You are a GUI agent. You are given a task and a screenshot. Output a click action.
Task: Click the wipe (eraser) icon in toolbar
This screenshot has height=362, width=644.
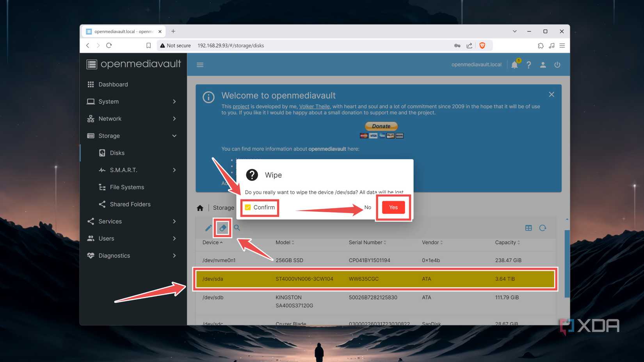click(x=222, y=228)
